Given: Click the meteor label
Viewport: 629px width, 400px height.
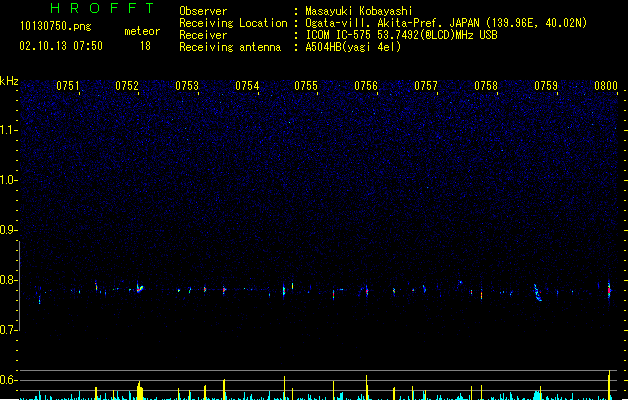Looking at the screenshot, I should pyautogui.click(x=142, y=31).
